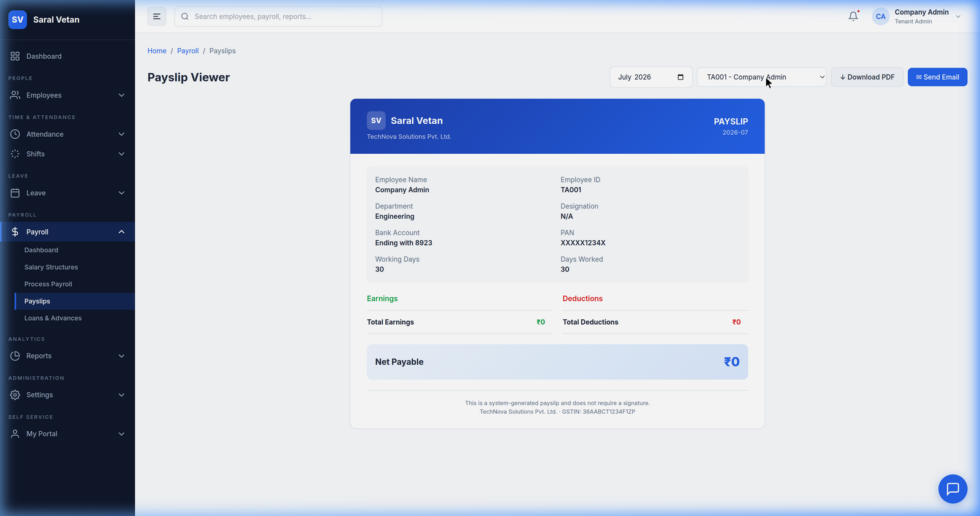Open Salary Structures submenu item
Viewport: 980px width, 516px height.
coord(51,267)
